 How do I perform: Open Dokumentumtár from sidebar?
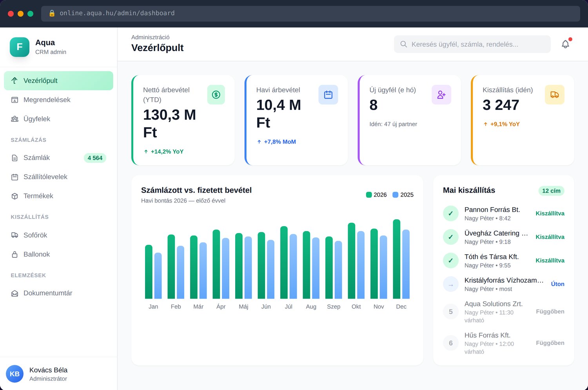point(58,293)
